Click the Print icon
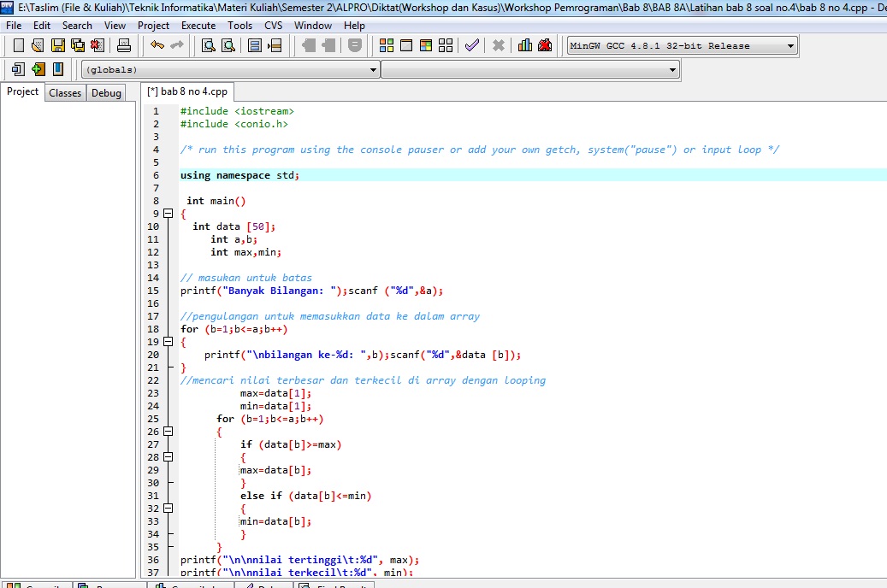 [124, 45]
